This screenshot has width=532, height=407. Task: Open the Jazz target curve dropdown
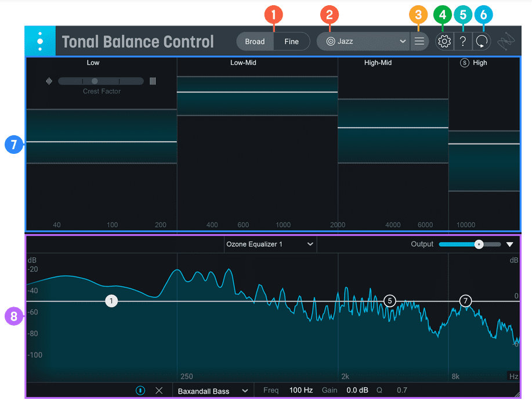point(363,41)
